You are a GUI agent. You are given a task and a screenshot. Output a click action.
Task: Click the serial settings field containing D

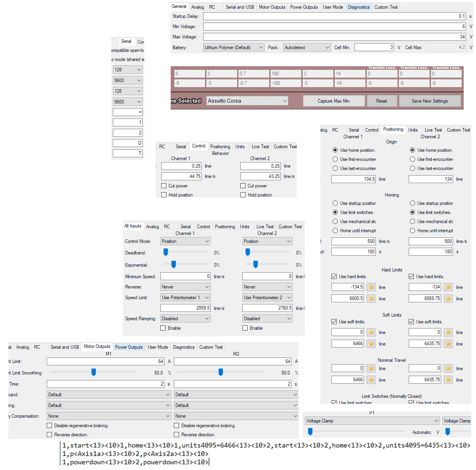pyautogui.click(x=128, y=143)
